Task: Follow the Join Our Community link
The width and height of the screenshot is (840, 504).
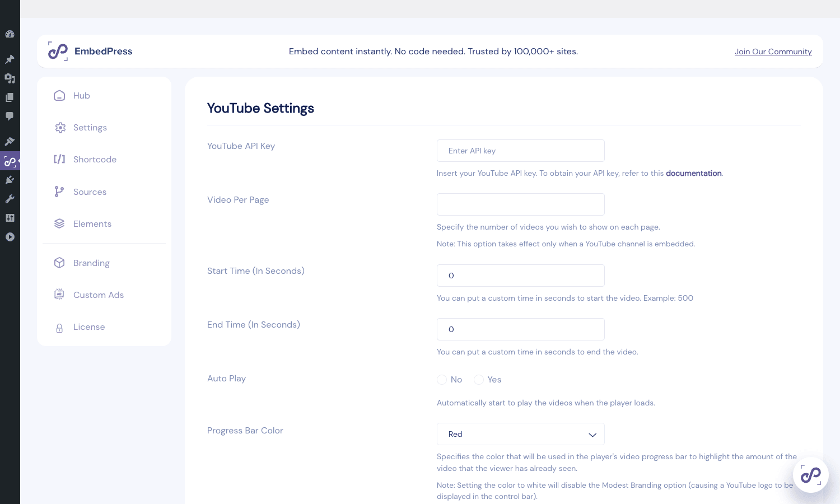Action: coord(773,52)
